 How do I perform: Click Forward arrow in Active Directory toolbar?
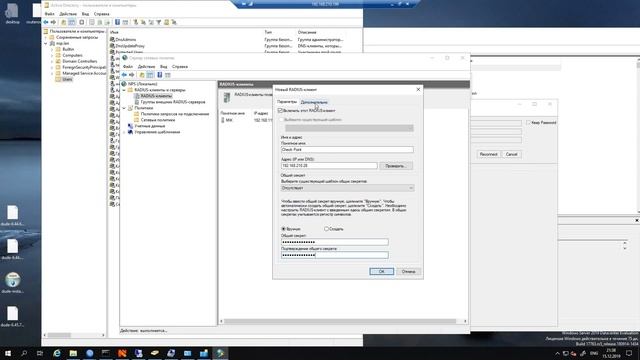pos(53,22)
